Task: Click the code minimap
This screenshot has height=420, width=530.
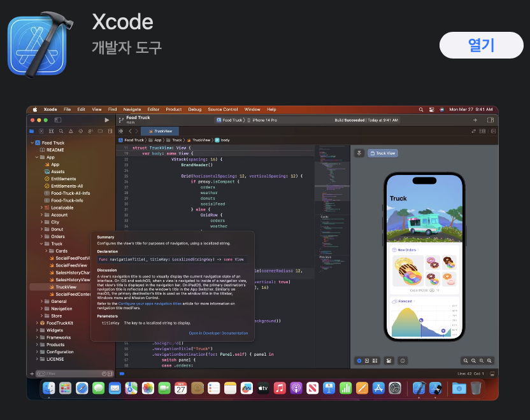Action: click(x=332, y=209)
